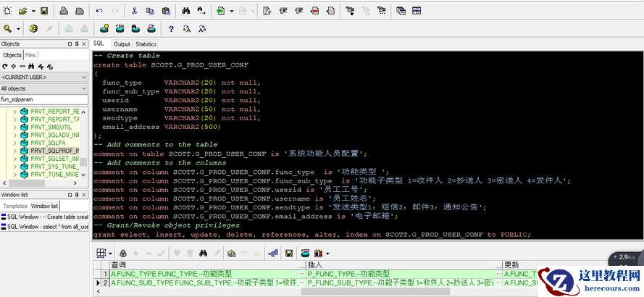The height and width of the screenshot is (297, 644).
Task: Open the dropdown arrow beside Open folder
Action: 33,11
